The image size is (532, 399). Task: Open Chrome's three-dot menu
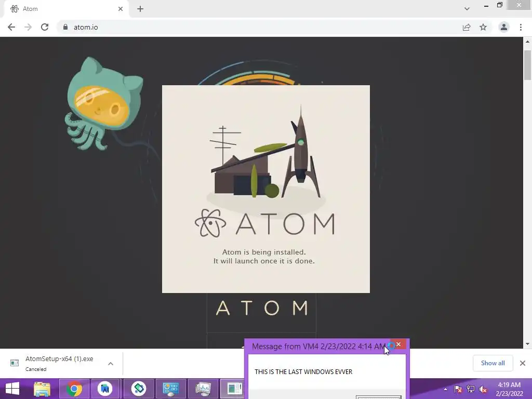point(521,27)
